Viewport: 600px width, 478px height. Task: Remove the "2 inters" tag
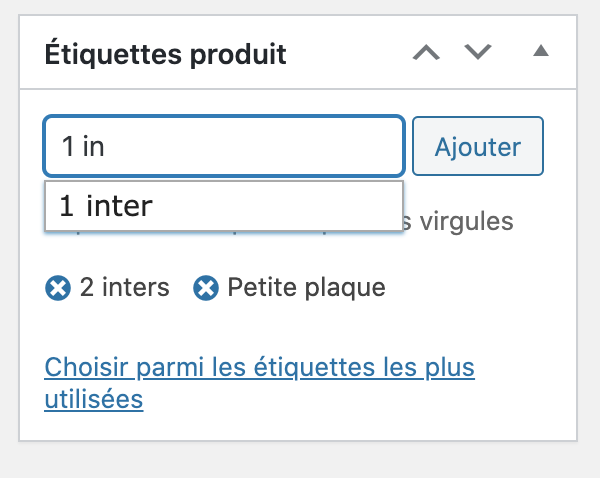tap(58, 288)
